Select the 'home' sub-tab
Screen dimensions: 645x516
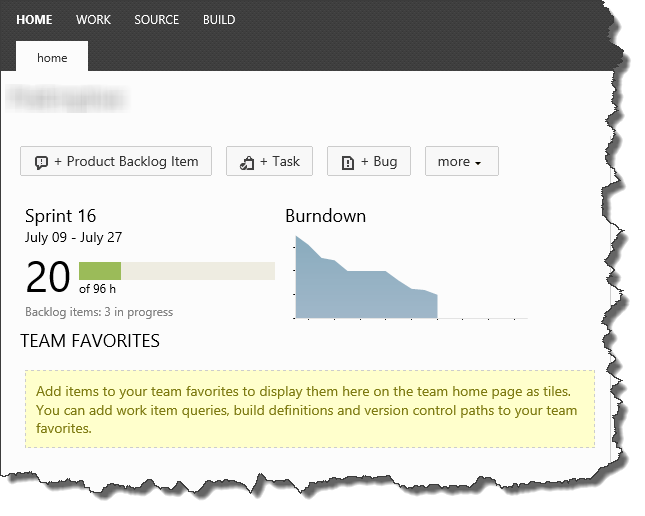pyautogui.click(x=52, y=58)
